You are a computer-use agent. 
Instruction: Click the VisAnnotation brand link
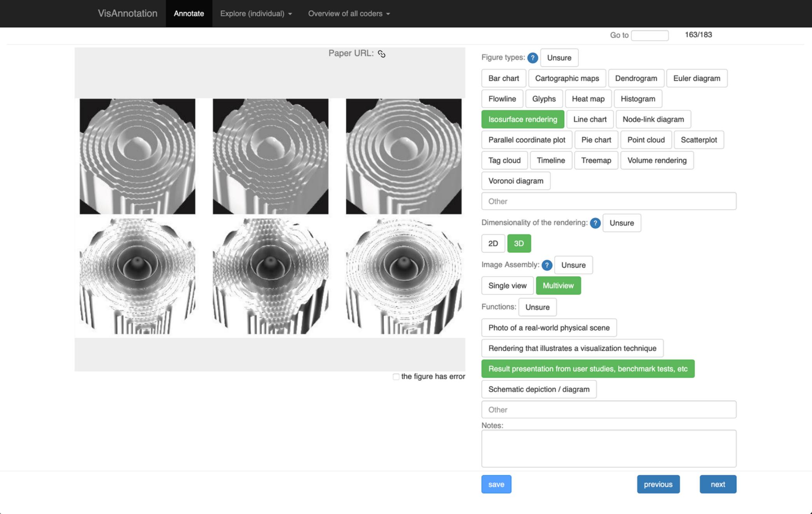pos(127,14)
